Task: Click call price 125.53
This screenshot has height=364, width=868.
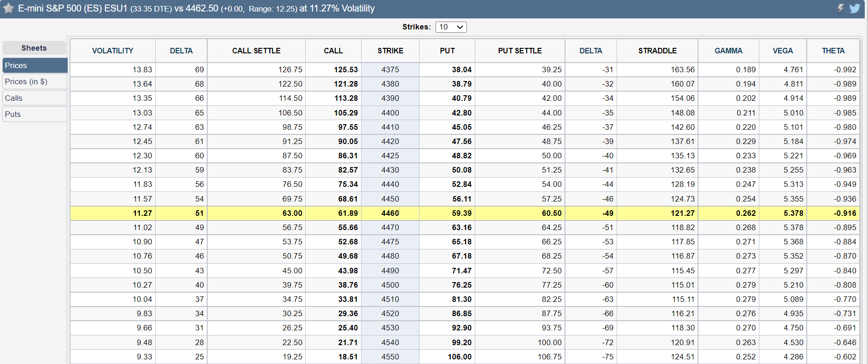Action: click(346, 69)
